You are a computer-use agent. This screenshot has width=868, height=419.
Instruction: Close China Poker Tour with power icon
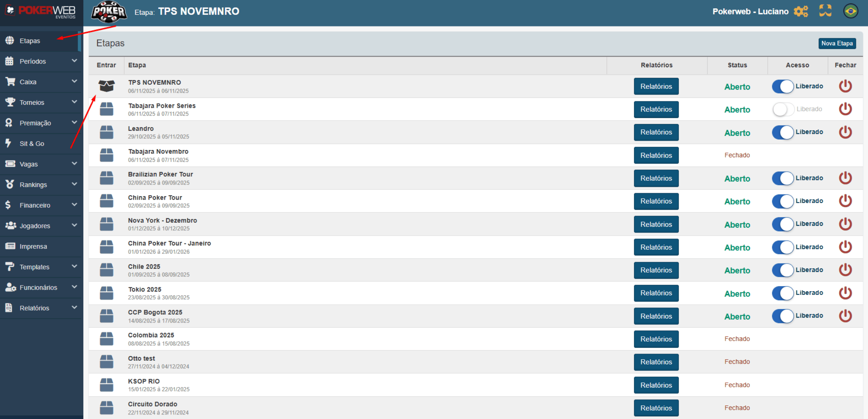pos(845,201)
